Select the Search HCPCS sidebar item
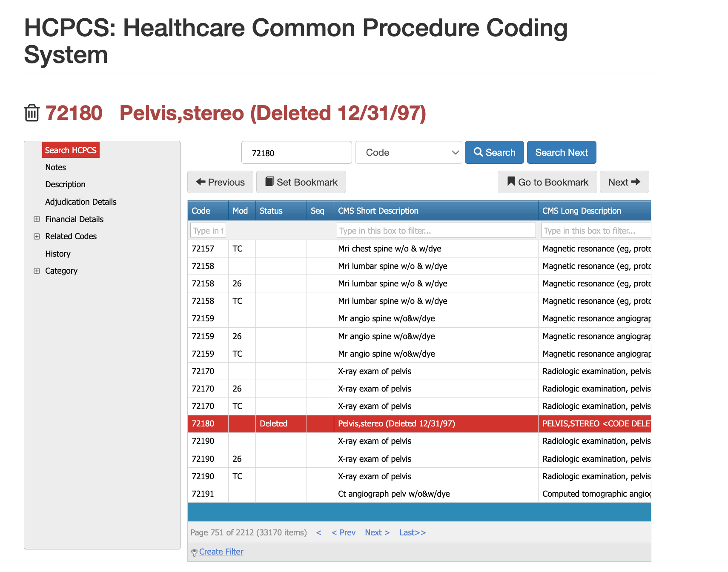This screenshot has width=728, height=572. tap(71, 150)
